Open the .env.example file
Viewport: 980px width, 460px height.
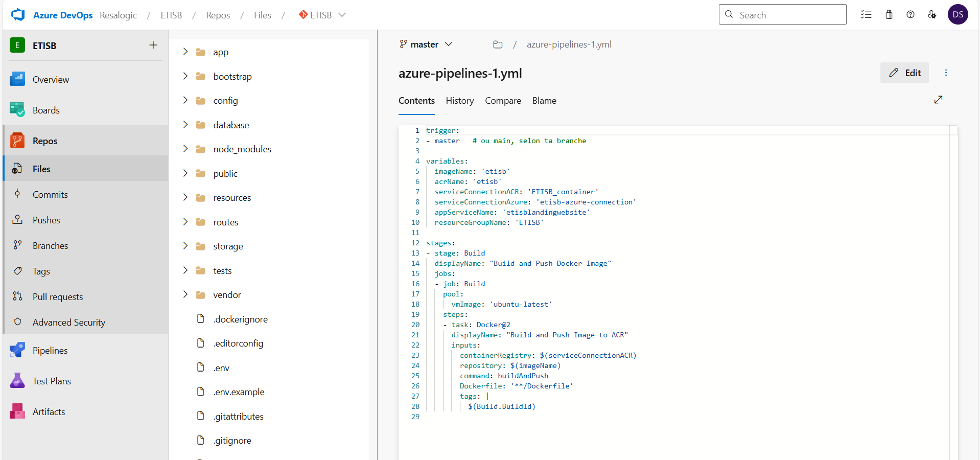coord(239,392)
